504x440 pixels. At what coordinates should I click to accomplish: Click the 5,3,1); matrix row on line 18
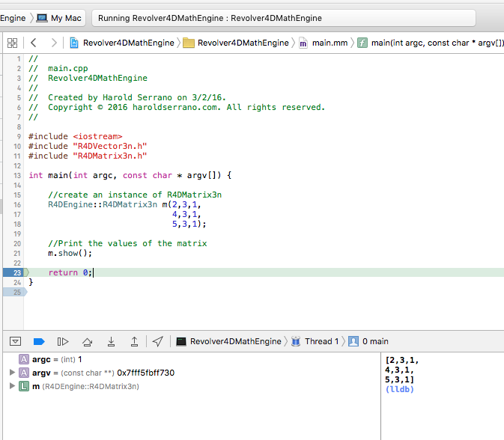[189, 224]
